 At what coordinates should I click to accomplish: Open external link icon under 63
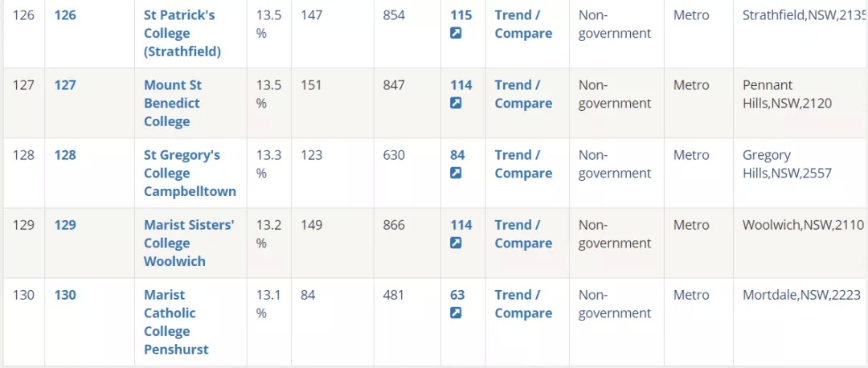coord(456,313)
